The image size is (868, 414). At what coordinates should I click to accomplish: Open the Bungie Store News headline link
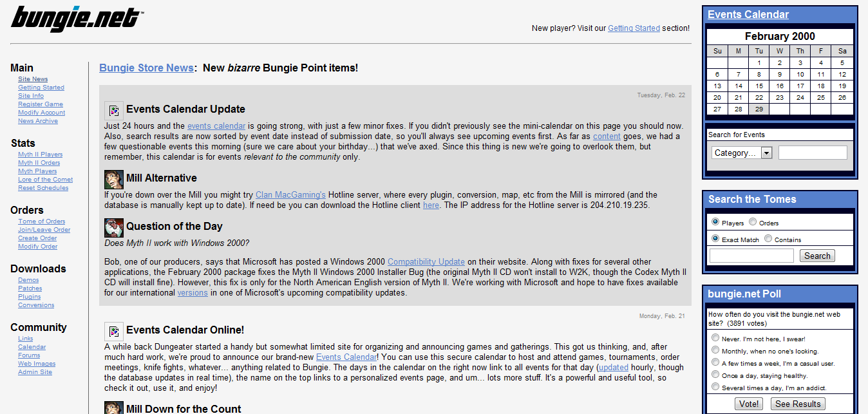tap(146, 68)
